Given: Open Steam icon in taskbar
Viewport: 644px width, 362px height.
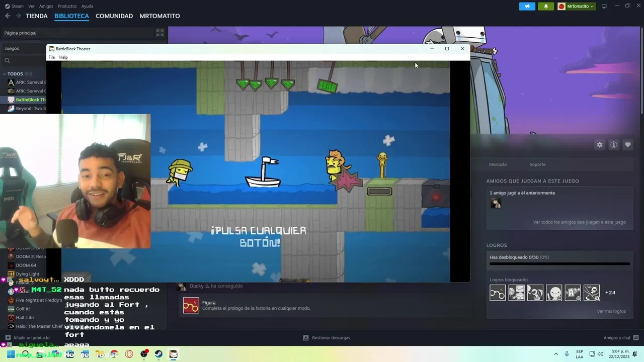Looking at the screenshot, I should [x=158, y=354].
